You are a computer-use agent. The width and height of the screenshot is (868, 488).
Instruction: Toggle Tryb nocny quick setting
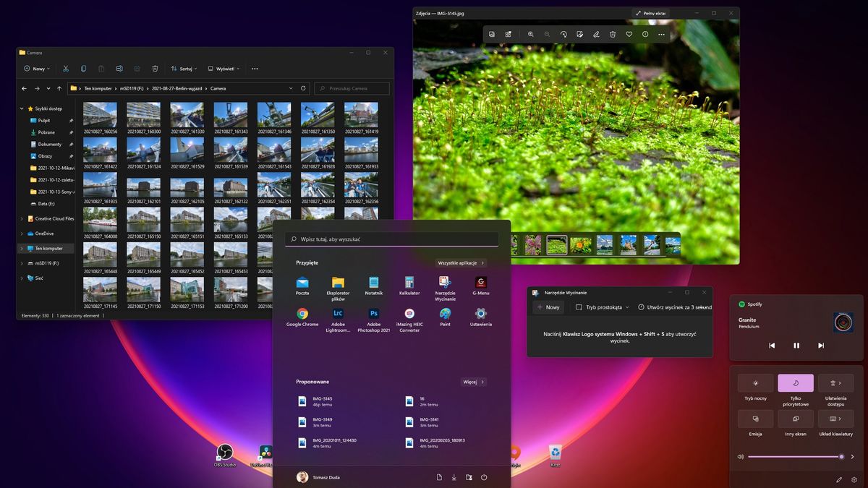(755, 383)
